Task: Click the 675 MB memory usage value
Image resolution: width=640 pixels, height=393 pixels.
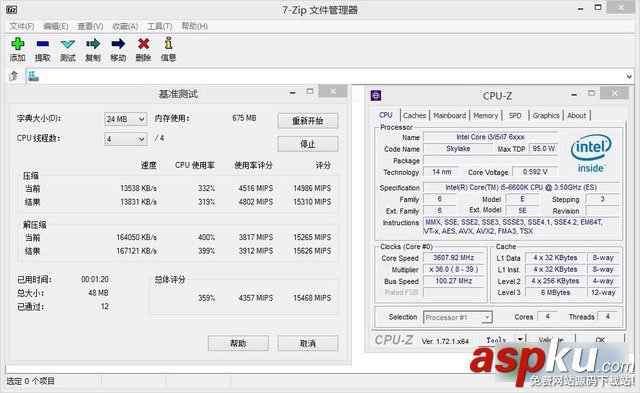Action: pos(244,118)
